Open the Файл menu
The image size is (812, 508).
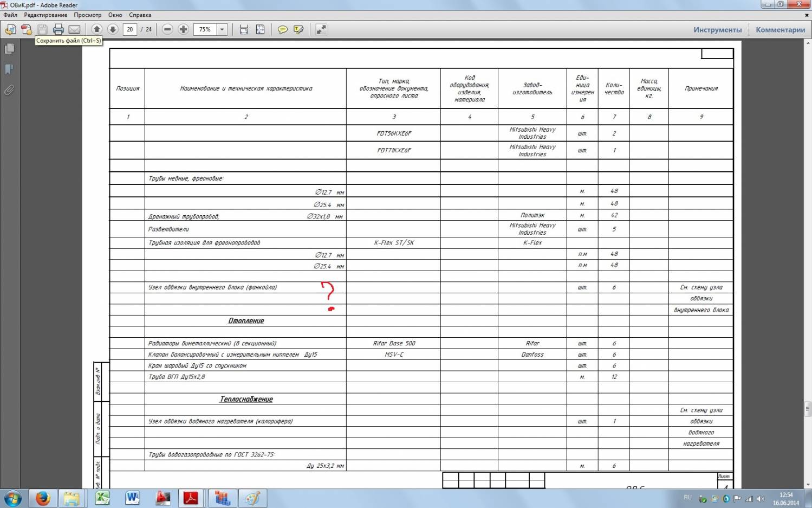click(10, 15)
